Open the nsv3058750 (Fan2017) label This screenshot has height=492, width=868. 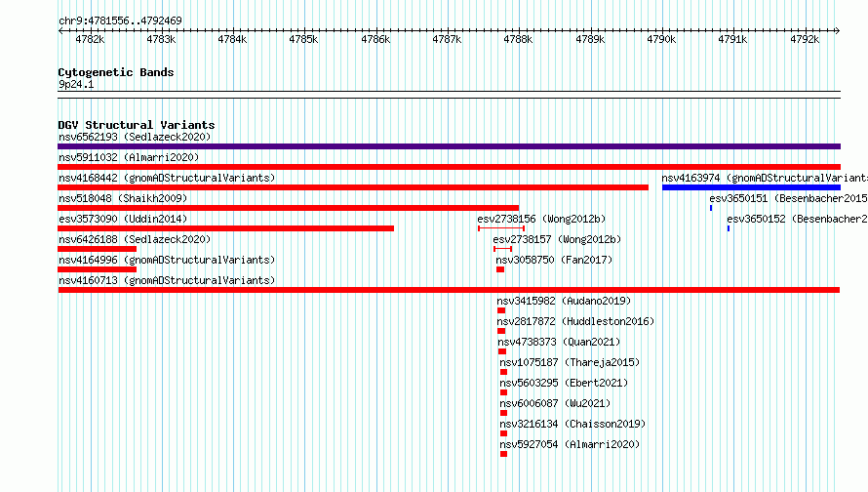[554, 260]
